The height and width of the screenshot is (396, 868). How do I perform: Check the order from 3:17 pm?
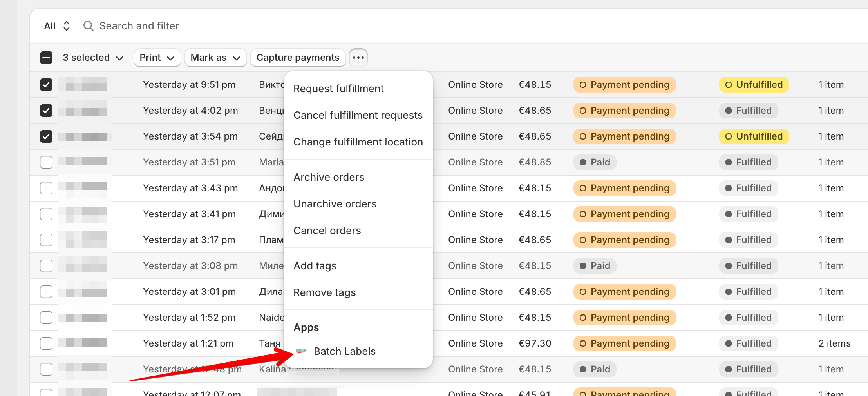pyautogui.click(x=46, y=240)
